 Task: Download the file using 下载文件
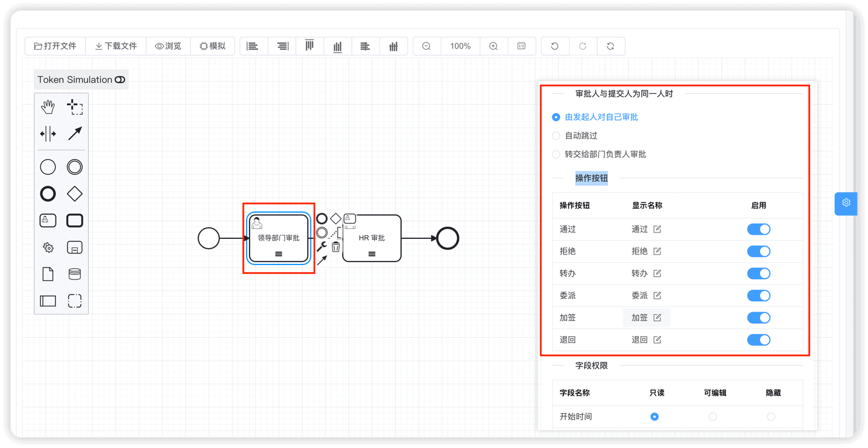click(x=115, y=45)
